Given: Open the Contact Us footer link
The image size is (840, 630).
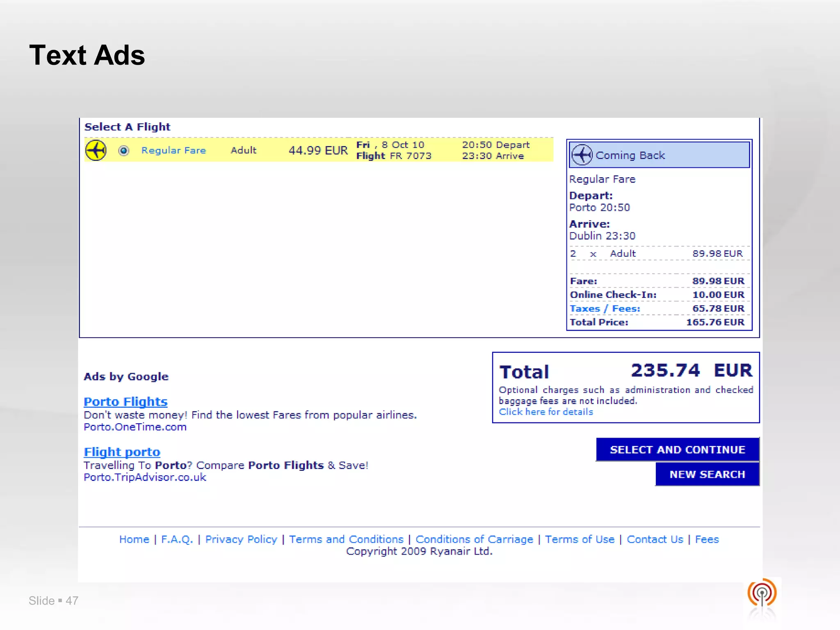Looking at the screenshot, I should point(655,539).
